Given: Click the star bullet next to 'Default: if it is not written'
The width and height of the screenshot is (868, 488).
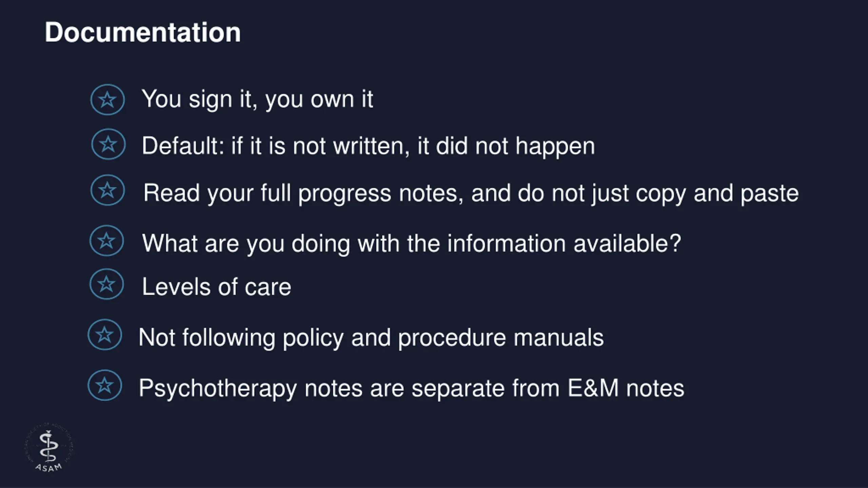Looking at the screenshot, I should (108, 144).
